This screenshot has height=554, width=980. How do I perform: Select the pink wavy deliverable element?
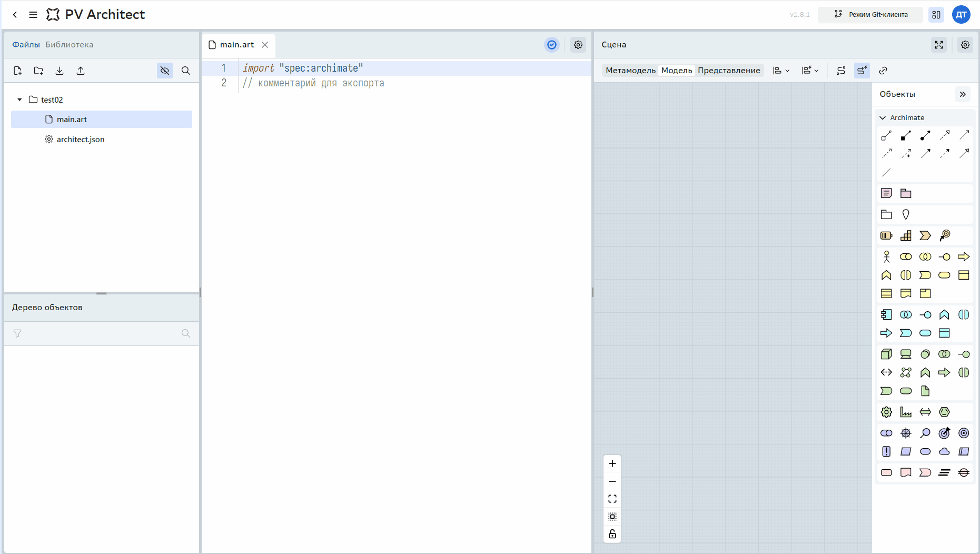[906, 472]
